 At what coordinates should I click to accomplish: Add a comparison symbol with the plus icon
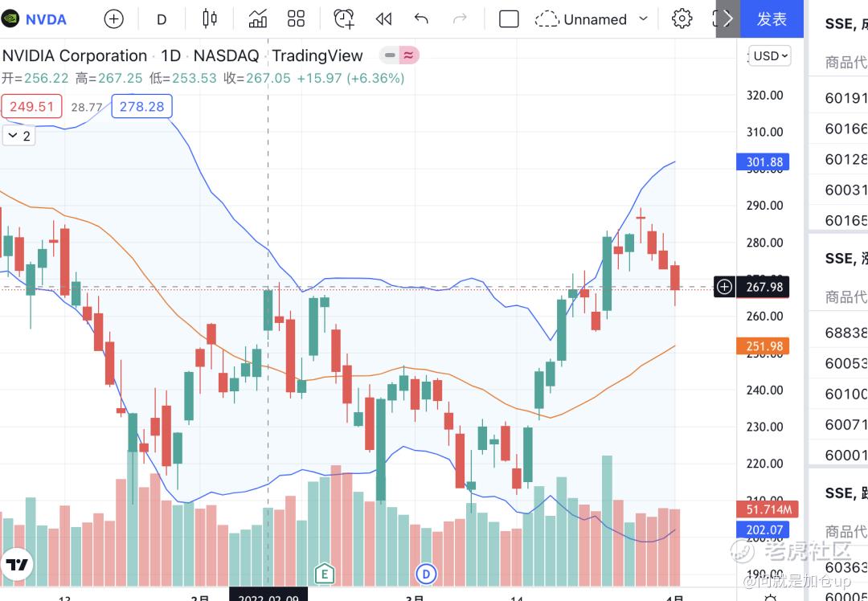[113, 19]
